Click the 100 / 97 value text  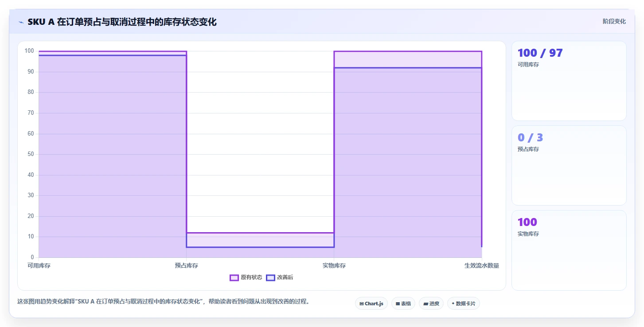(540, 53)
